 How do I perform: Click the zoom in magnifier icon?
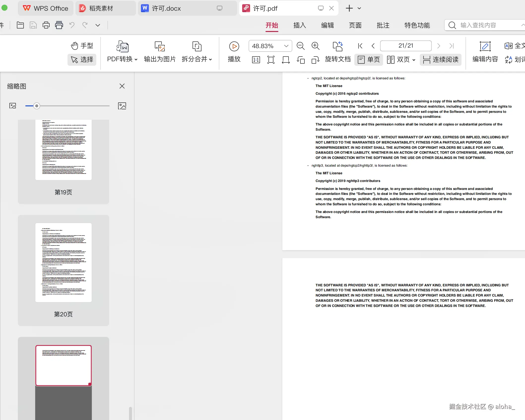tap(315, 46)
